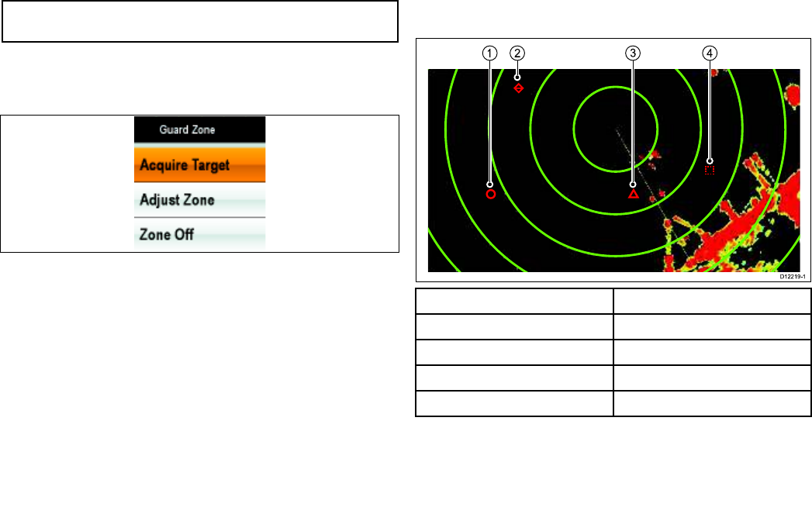812x521 pixels.
Task: Click the red diamond target symbol
Action: pos(518,88)
